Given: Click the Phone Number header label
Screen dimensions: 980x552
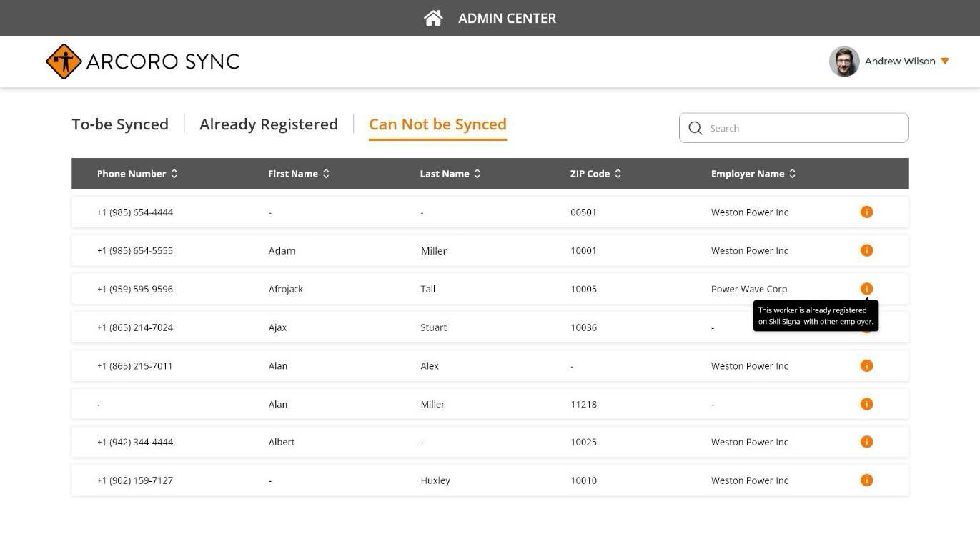Looking at the screenshot, I should pos(132,174).
